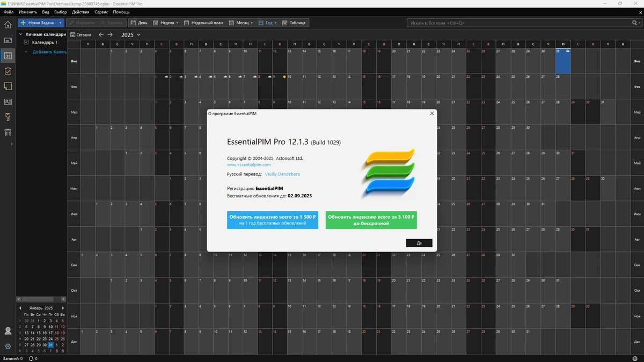Open the Выбор menu
Viewport: 644px width, 362px height.
(x=61, y=12)
